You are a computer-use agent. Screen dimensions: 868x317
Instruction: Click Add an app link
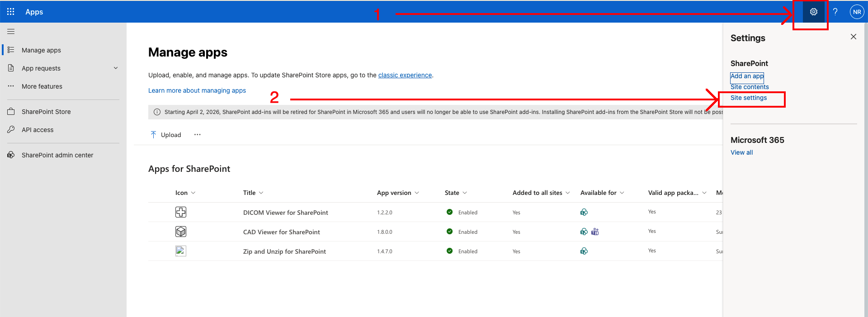click(x=747, y=76)
